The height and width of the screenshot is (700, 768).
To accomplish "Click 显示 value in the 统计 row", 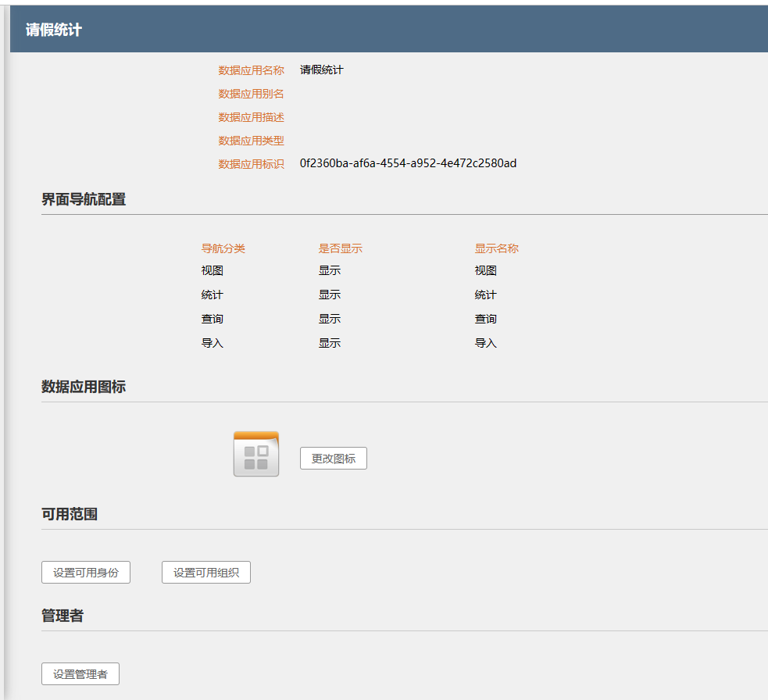I will tap(330, 295).
